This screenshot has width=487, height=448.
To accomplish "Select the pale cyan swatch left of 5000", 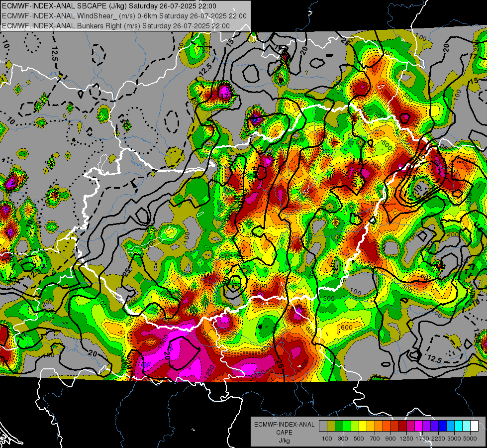I will pyautogui.click(x=467, y=426).
